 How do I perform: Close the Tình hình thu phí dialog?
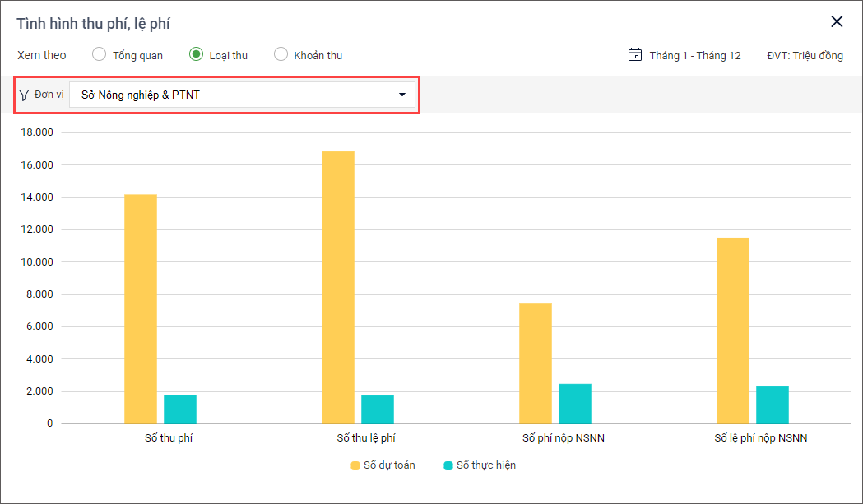click(837, 22)
